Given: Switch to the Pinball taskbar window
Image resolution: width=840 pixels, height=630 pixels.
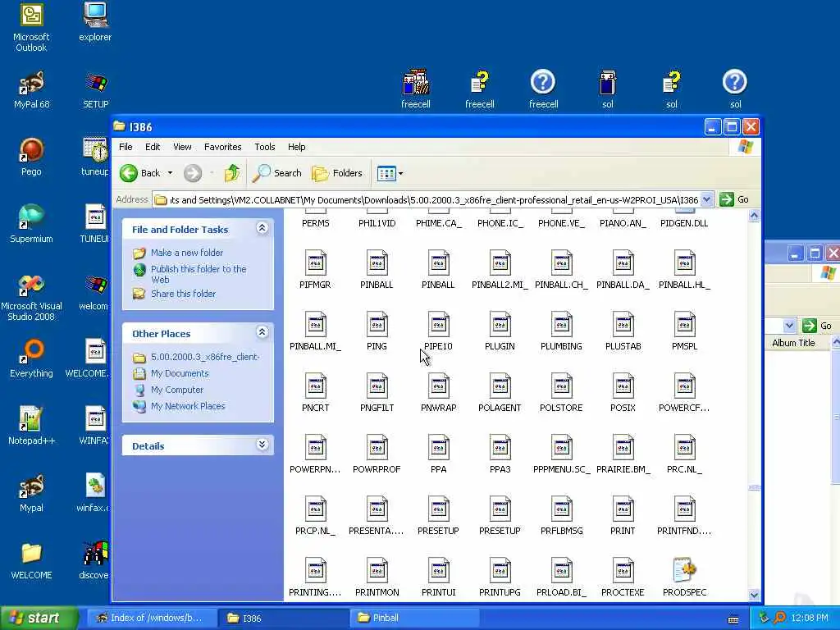Looking at the screenshot, I should [x=413, y=618].
